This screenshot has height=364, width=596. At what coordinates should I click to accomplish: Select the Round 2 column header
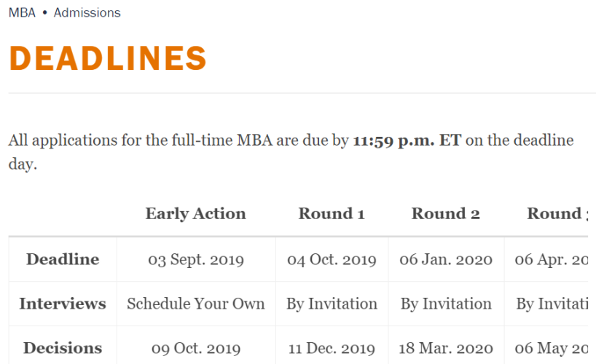click(446, 213)
